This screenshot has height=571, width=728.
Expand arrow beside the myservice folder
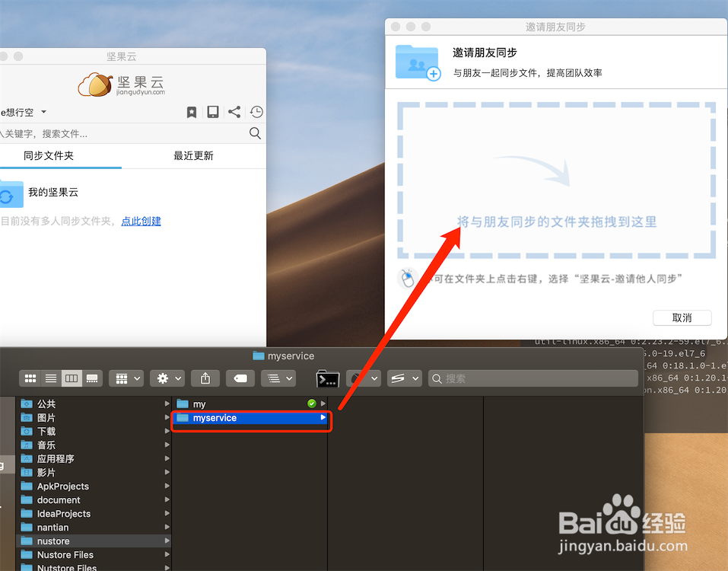click(323, 418)
